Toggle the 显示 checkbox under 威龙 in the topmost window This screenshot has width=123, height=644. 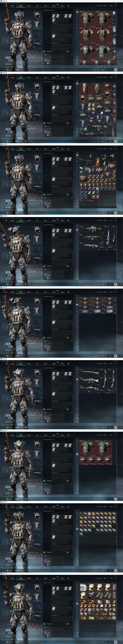6,60
